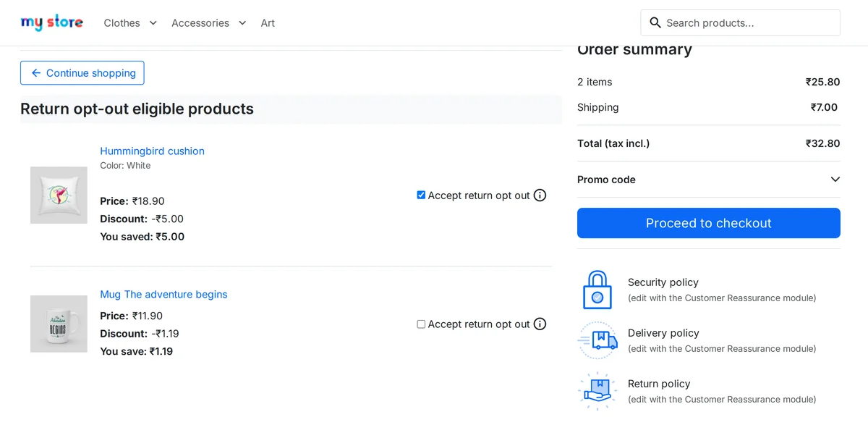868x425 pixels.
Task: Click the Delivery policy truck icon
Action: (597, 340)
